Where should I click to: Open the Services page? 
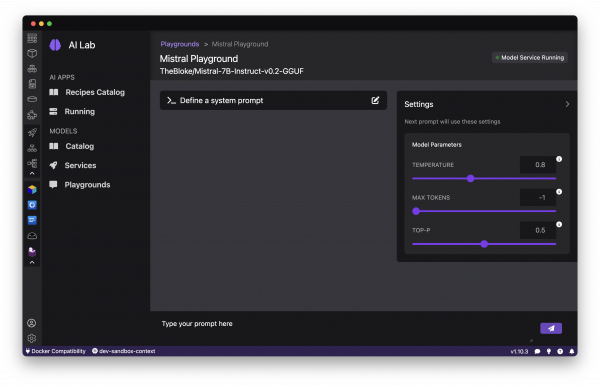(73, 165)
